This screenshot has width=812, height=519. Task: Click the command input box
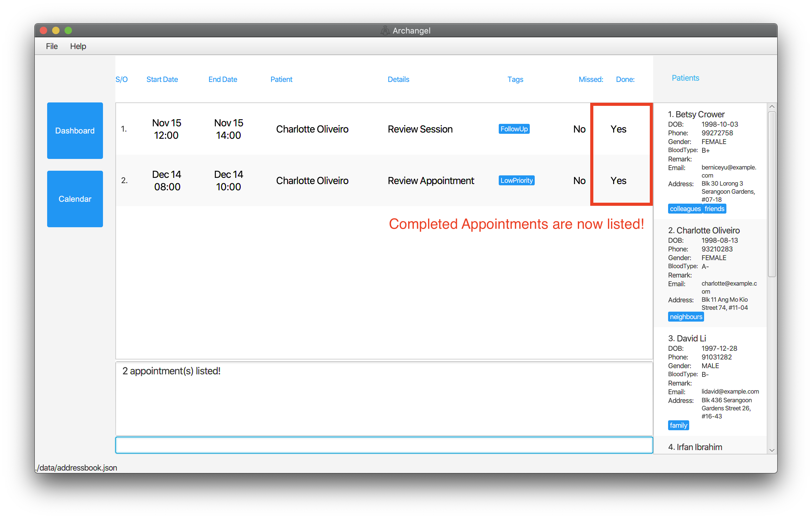(x=384, y=445)
